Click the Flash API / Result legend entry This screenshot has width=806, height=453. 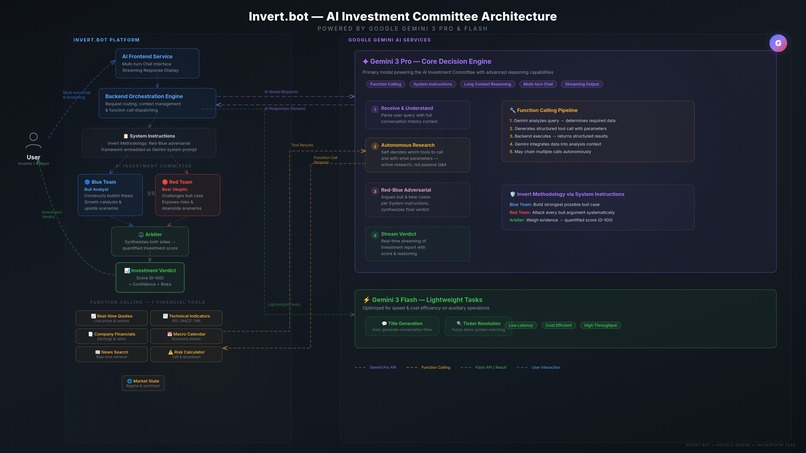[x=484, y=368]
